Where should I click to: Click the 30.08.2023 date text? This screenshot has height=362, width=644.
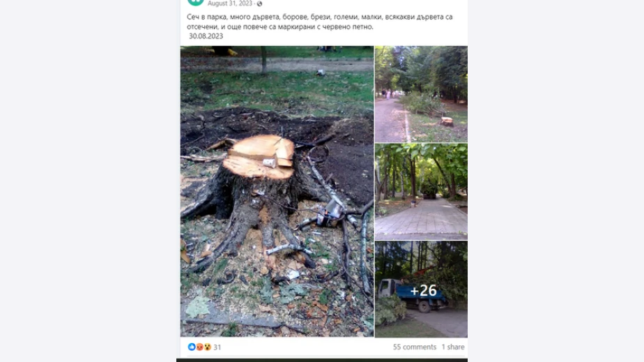click(x=206, y=36)
